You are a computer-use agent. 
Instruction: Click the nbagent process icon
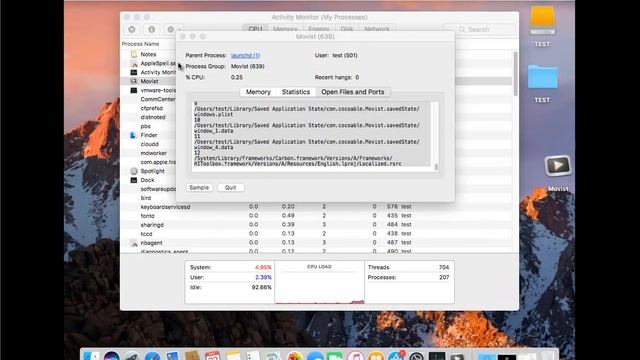134,243
